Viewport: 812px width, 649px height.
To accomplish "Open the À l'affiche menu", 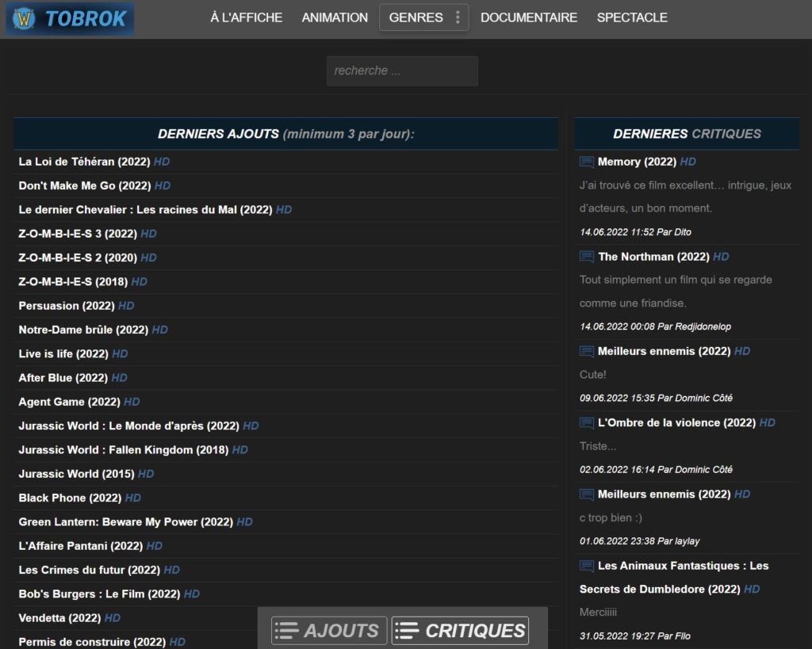I will pos(246,17).
